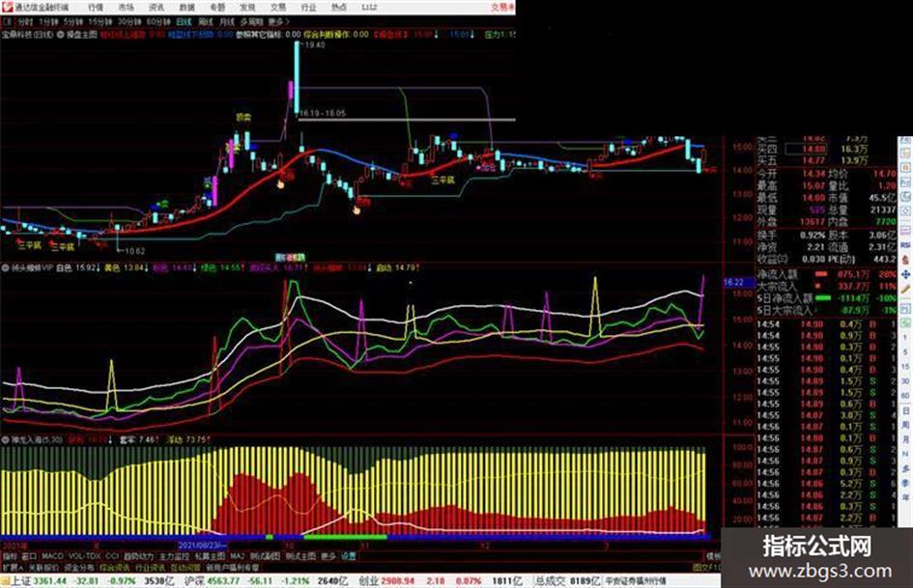
Task: Apply the 主力监控 indicator
Action: click(x=175, y=556)
